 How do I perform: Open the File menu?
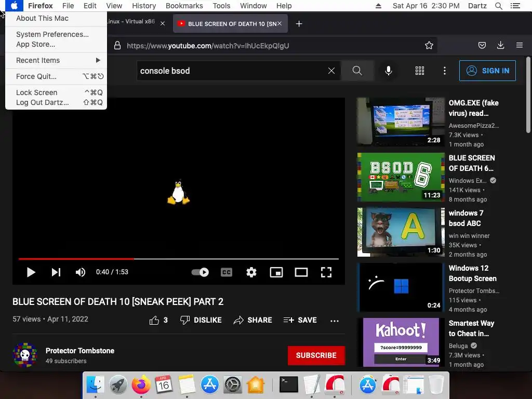(68, 6)
